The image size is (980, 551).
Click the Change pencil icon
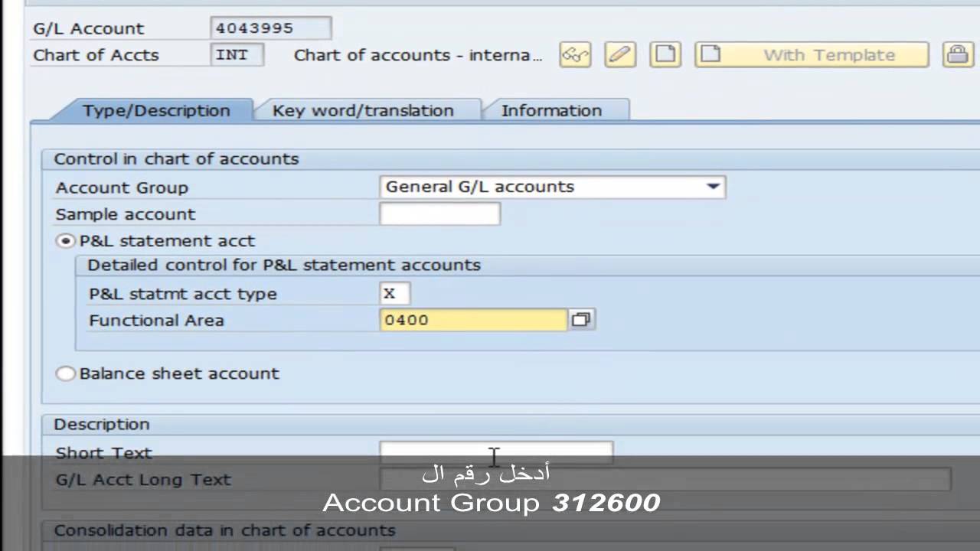[620, 55]
